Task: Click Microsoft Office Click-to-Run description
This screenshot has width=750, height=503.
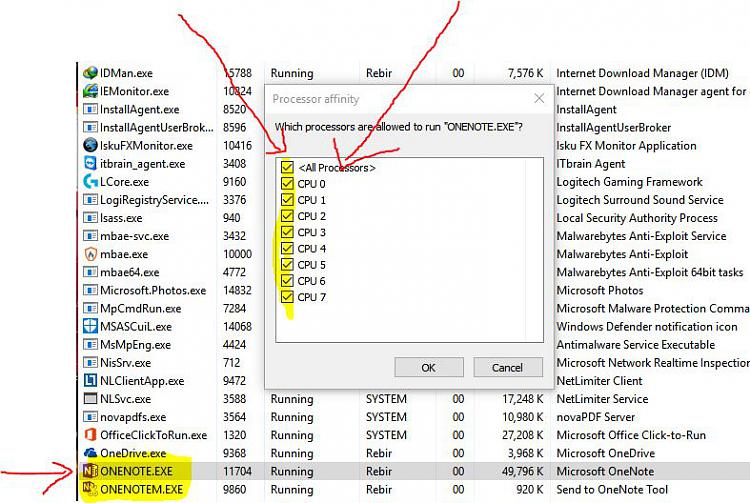Action: click(x=631, y=435)
